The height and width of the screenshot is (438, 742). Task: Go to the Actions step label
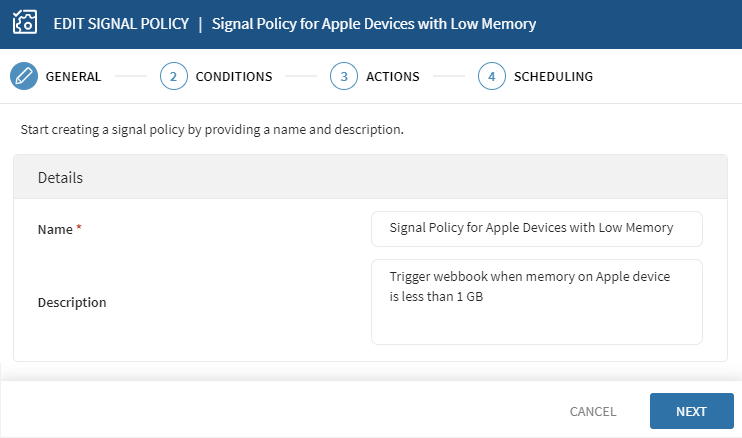pyautogui.click(x=392, y=76)
